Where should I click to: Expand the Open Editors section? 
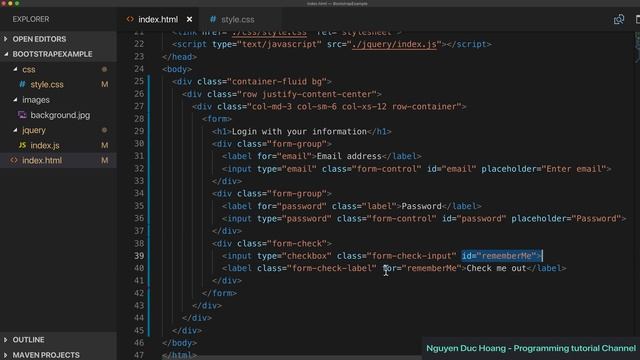click(x=58, y=39)
